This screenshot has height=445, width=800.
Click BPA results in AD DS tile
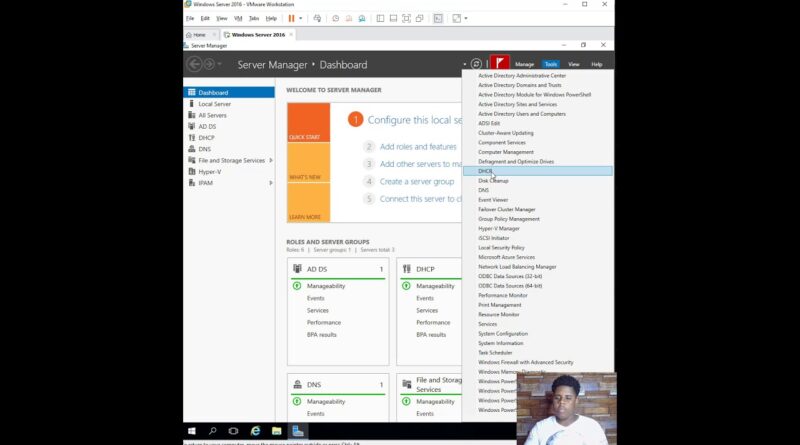tap(321, 335)
